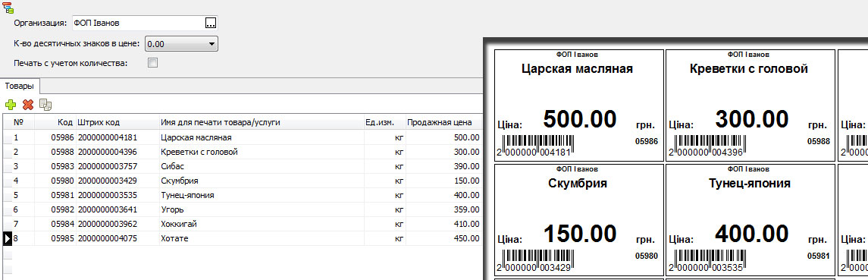Open organization selection ellipsis button
This screenshot has width=868, height=280.
pos(210,24)
